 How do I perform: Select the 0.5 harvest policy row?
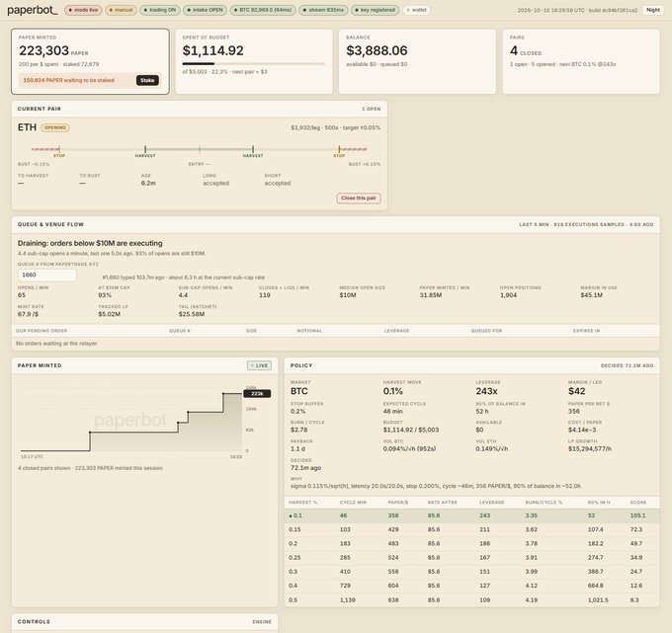tap(471, 600)
